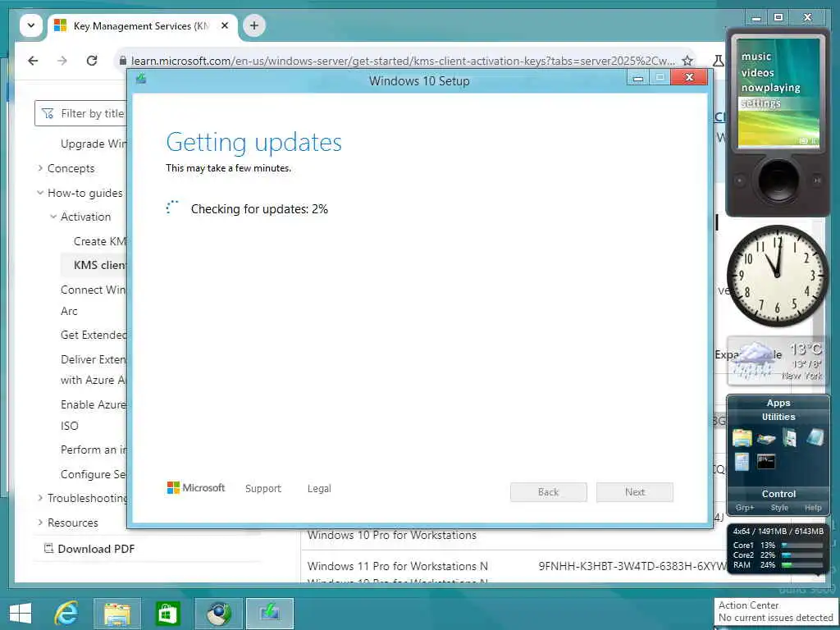Click Help in the launcher gadget
Viewport: 840px width, 630px height.
point(813,507)
